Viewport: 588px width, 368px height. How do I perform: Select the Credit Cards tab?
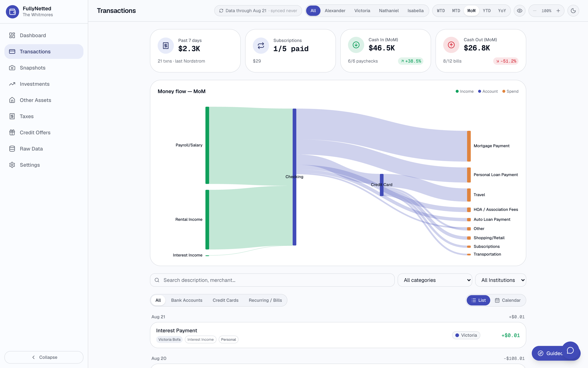225,300
